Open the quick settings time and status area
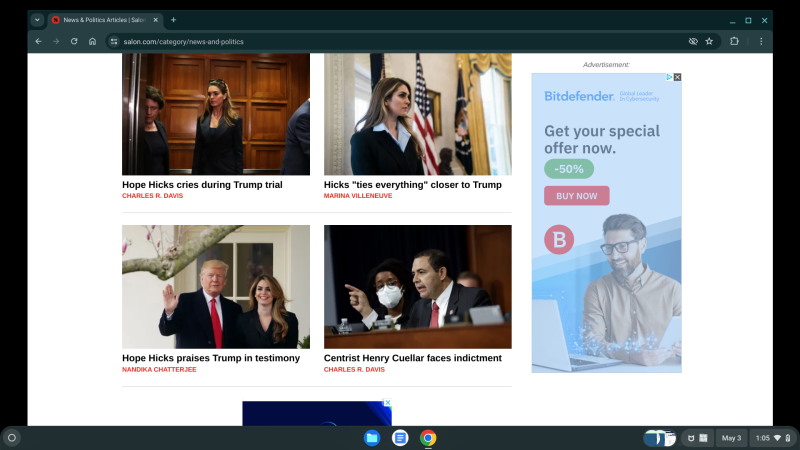The image size is (800, 450). [x=774, y=438]
